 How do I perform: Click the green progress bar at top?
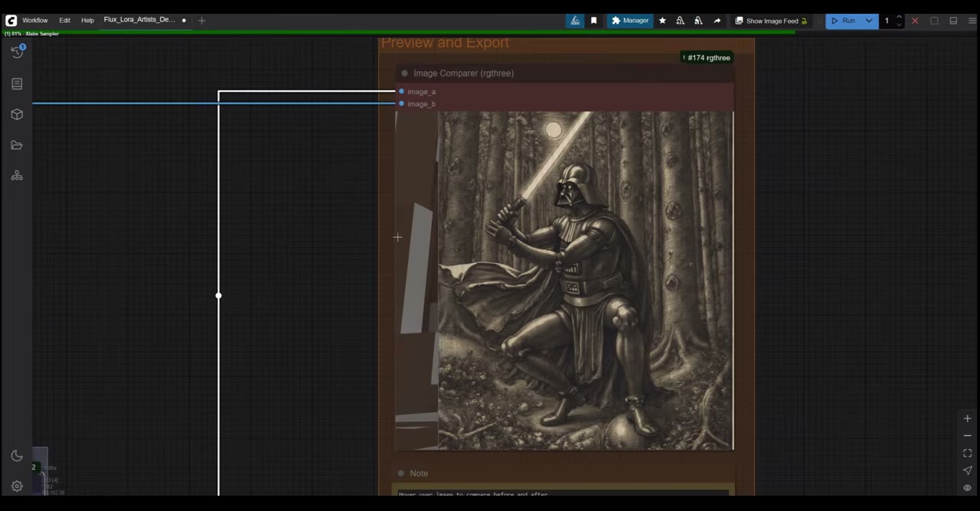pos(398,32)
